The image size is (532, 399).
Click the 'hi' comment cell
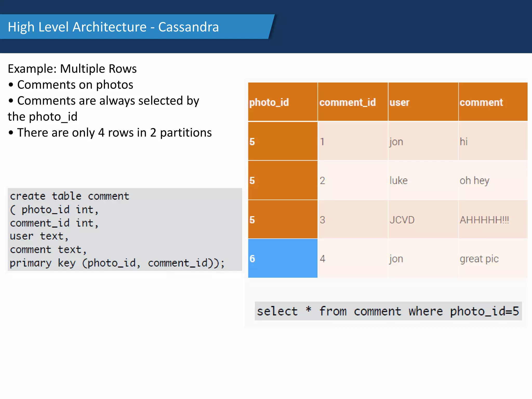[x=464, y=142]
